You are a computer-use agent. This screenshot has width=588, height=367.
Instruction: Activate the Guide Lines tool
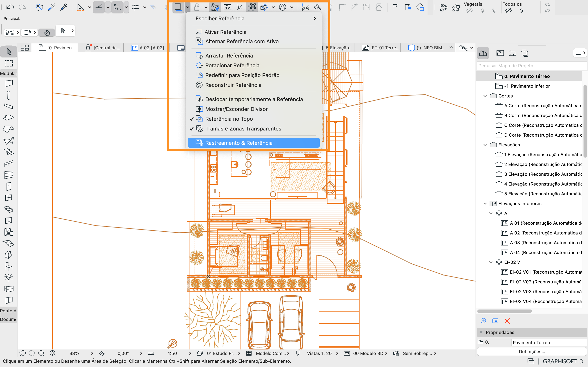point(81,7)
